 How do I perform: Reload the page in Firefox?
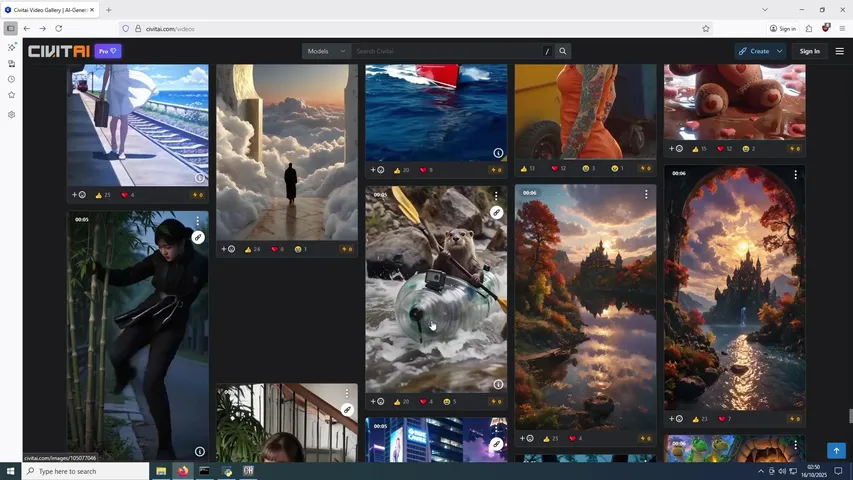pyautogui.click(x=59, y=28)
